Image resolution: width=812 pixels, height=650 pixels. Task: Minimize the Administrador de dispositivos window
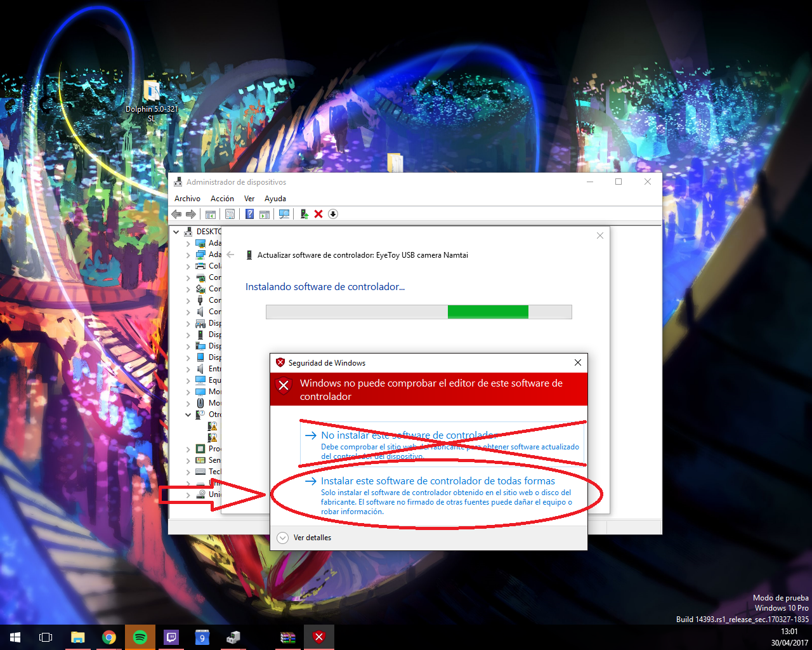(590, 182)
